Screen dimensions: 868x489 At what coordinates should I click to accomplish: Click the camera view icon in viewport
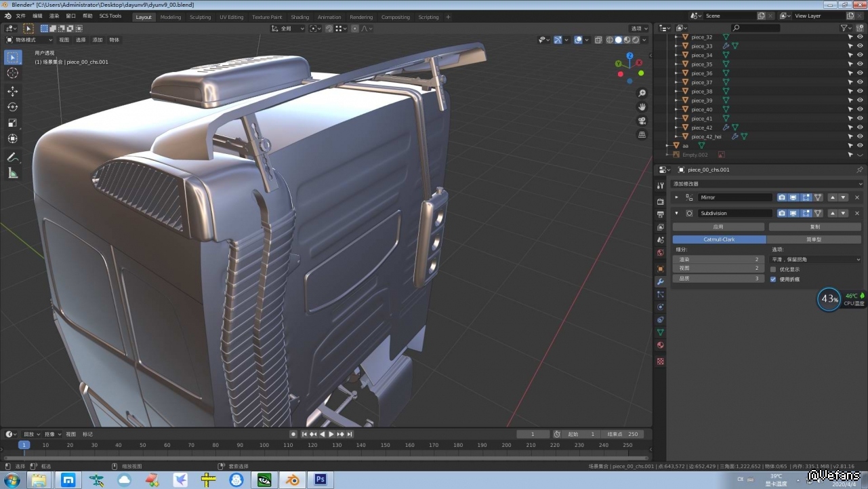coord(642,121)
